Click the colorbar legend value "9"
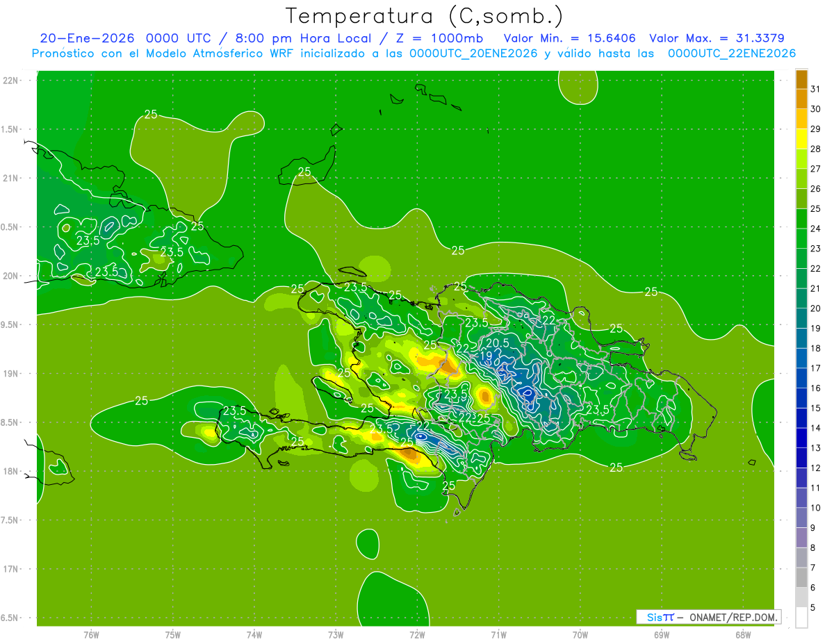This screenshot has height=644, width=834. pos(813,528)
